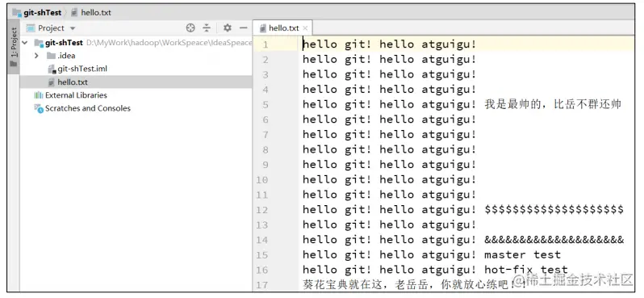Image resolution: width=644 pixels, height=298 pixels.
Task: Click the Chinese sentence on line 17
Action: coord(414,284)
